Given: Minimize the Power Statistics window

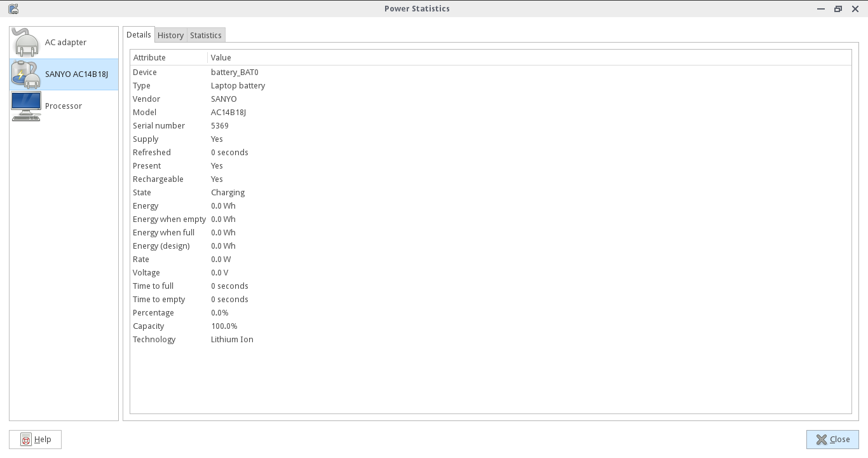Looking at the screenshot, I should point(821,9).
